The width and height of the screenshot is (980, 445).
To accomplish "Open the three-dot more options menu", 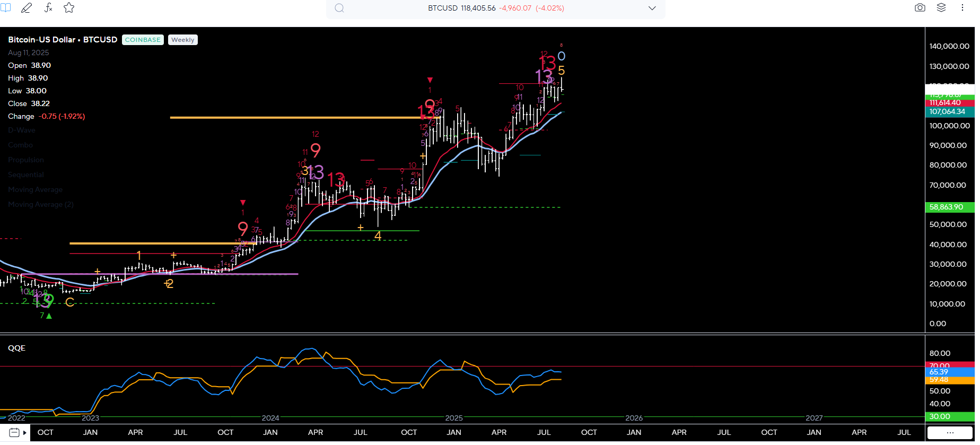I will (x=962, y=8).
